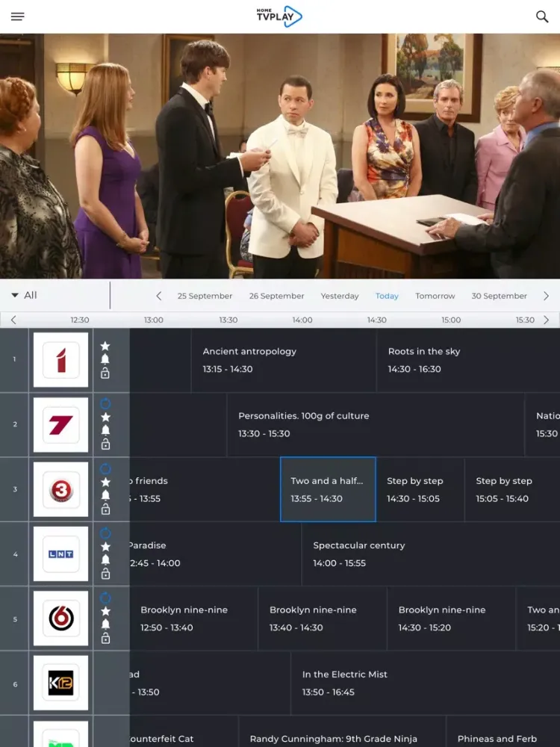Click the lock icon on LNT channel
560x747 pixels.
tap(105, 574)
